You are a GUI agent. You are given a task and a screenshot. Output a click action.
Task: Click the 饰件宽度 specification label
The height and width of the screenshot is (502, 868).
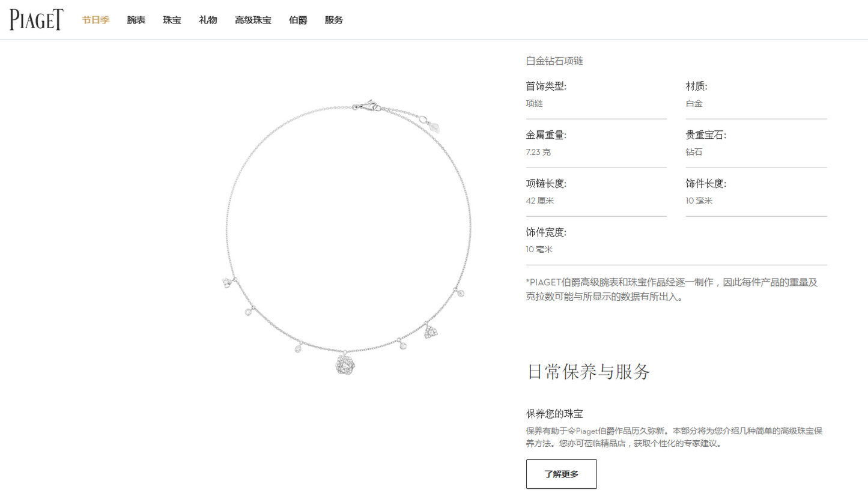(546, 232)
